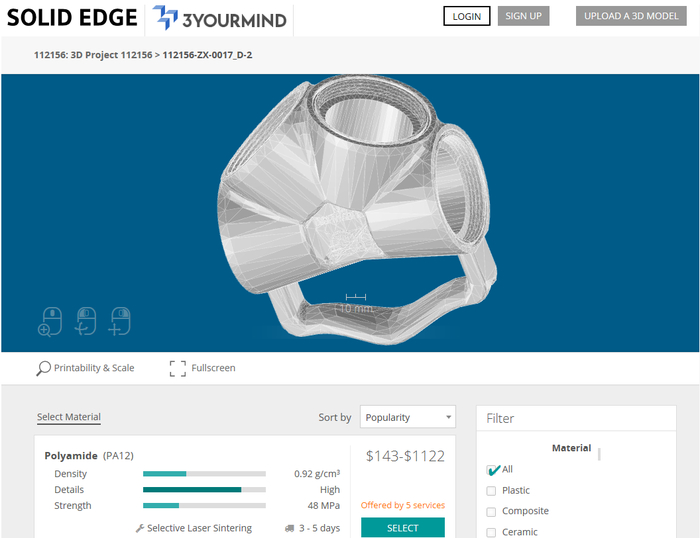The height and width of the screenshot is (538, 700).
Task: Click the $143-$1122 price range
Action: pos(405,456)
